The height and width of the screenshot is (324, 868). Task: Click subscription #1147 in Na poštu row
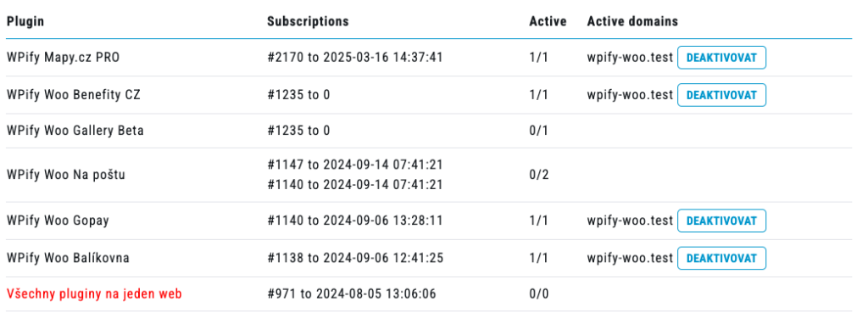click(x=355, y=165)
